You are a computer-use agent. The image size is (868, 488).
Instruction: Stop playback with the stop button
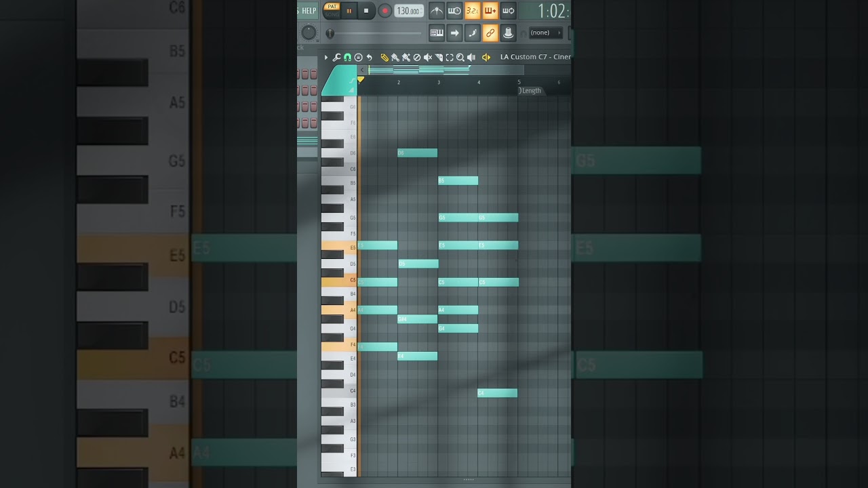click(x=366, y=11)
